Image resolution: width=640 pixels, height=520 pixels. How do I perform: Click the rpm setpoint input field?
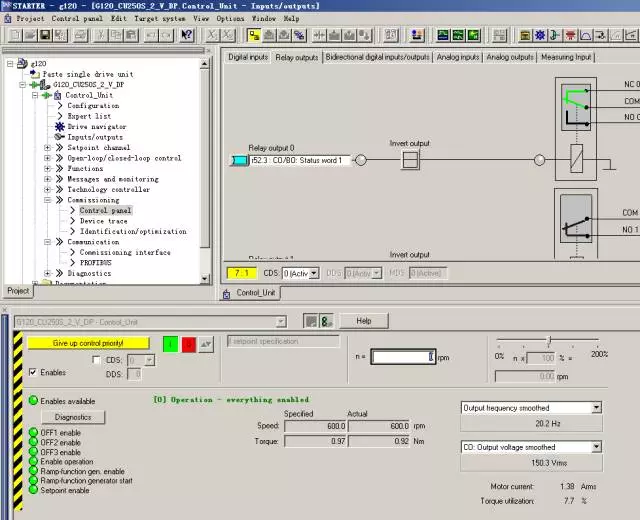(x=403, y=356)
